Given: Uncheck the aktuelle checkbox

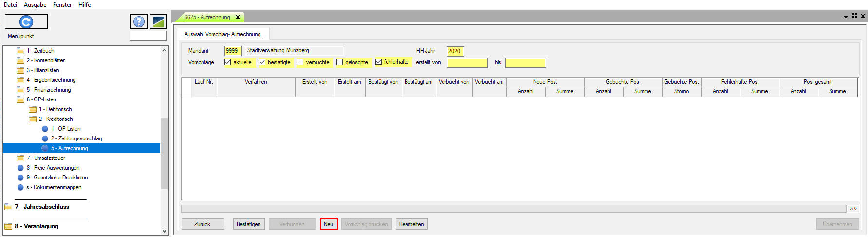Looking at the screenshot, I should coord(228,62).
